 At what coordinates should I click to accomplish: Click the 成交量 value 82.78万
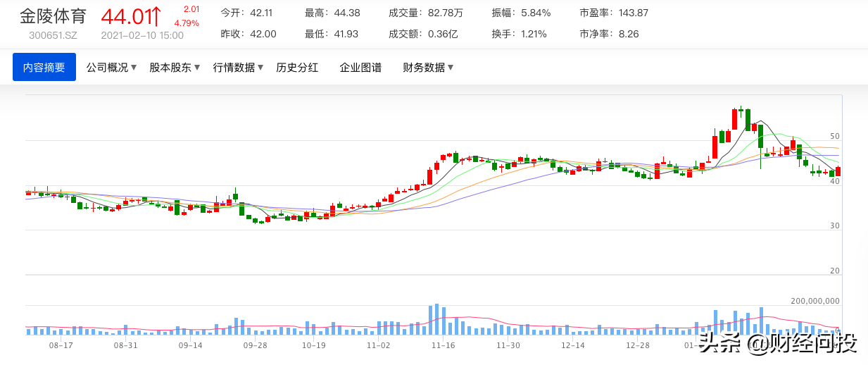[x=445, y=13]
